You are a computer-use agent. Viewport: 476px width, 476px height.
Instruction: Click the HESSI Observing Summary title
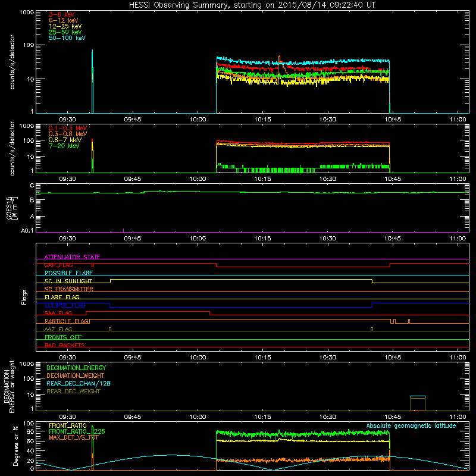pyautogui.click(x=252, y=5)
